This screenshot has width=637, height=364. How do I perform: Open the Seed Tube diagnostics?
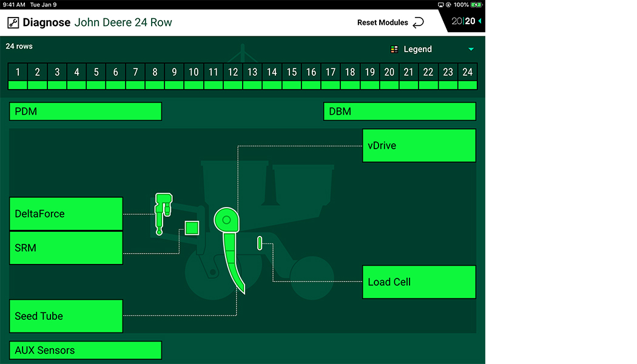tap(66, 316)
